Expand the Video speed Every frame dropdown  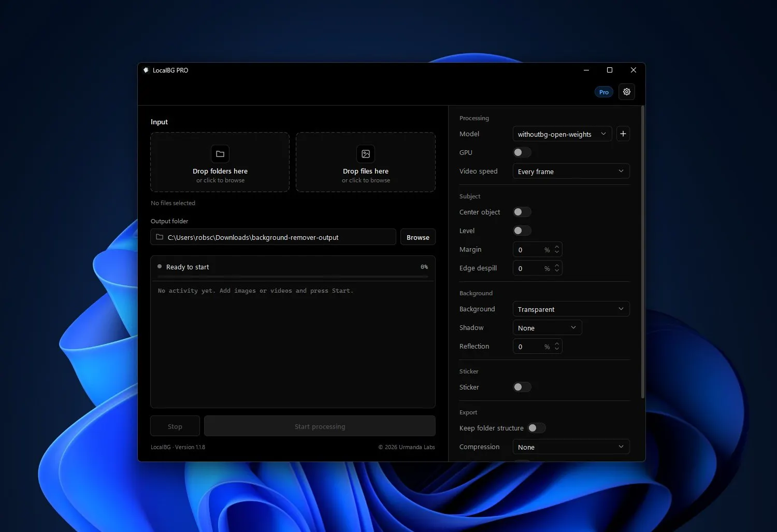coord(571,171)
